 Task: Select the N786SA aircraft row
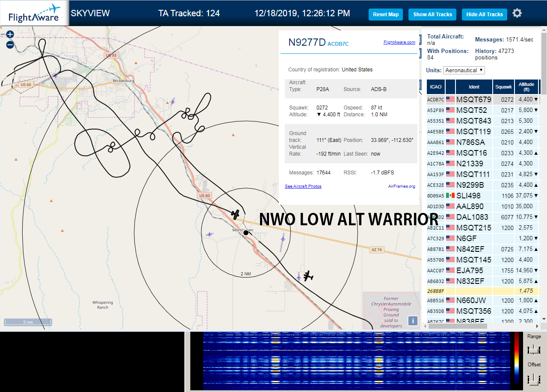(x=483, y=142)
